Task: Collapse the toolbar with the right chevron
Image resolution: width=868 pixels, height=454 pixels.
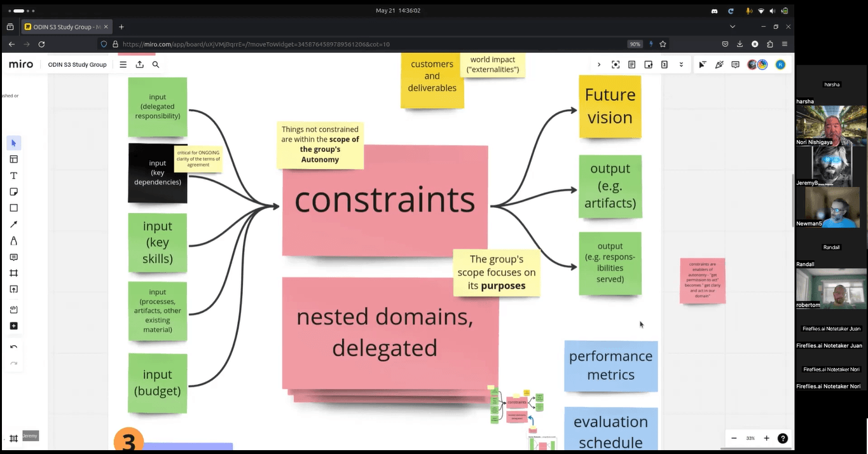Action: [598, 64]
